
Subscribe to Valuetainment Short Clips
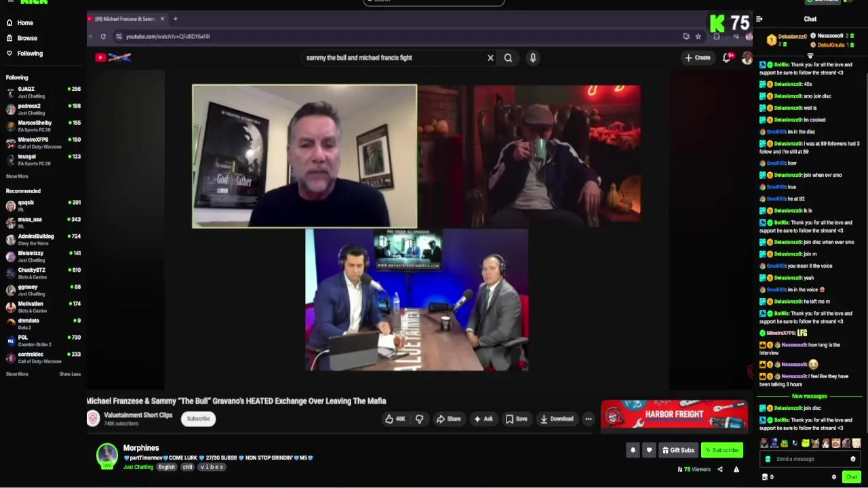point(198,419)
